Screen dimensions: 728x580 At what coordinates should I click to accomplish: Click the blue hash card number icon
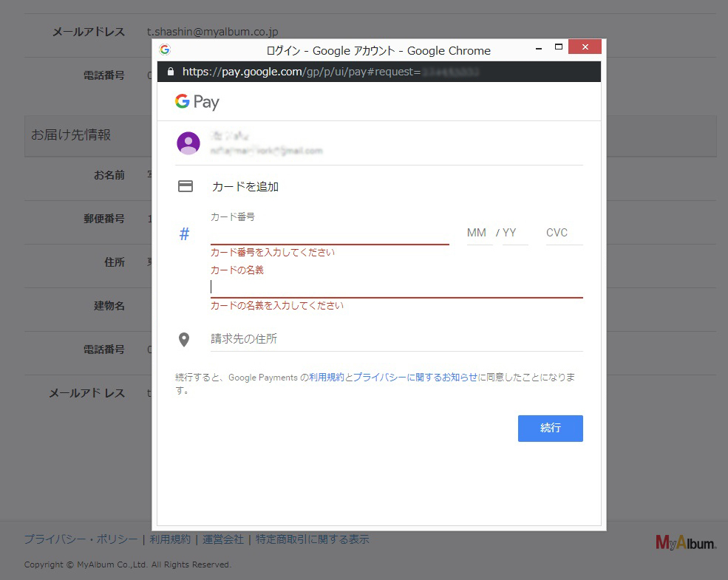(185, 234)
